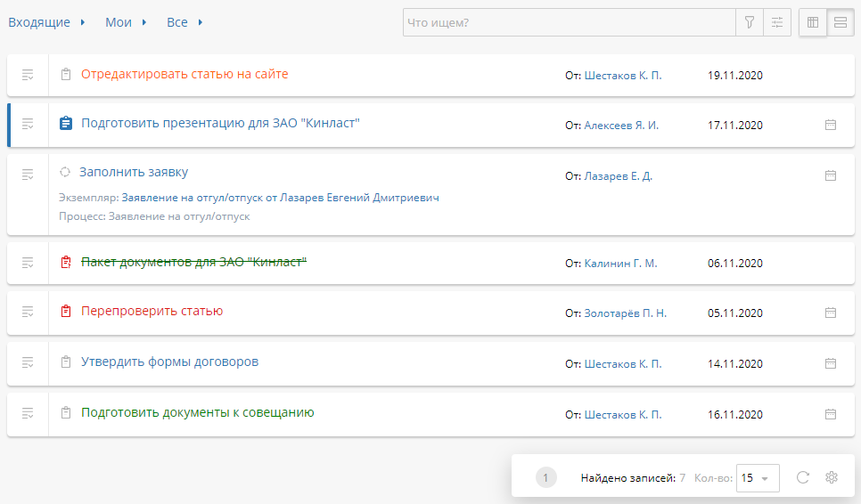Click clipboard icon next to "Подготовить презентацию"

coord(65,124)
